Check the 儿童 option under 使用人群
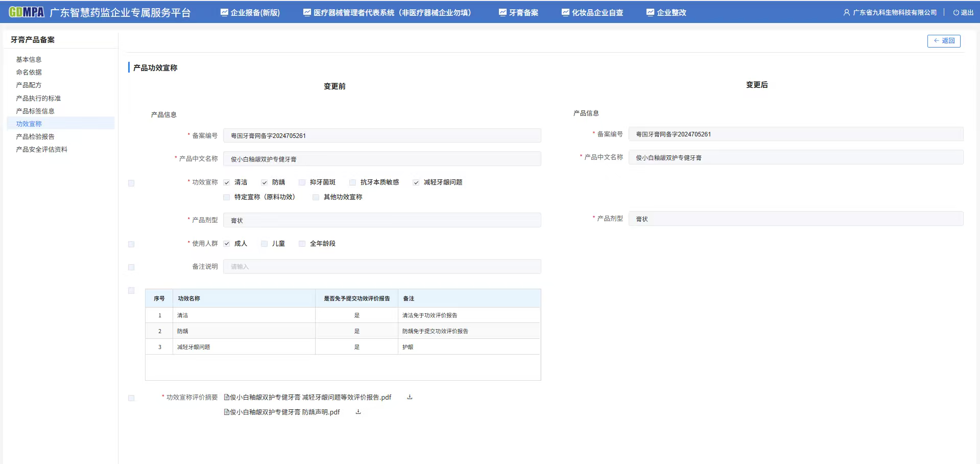The height and width of the screenshot is (464, 980). pos(264,244)
